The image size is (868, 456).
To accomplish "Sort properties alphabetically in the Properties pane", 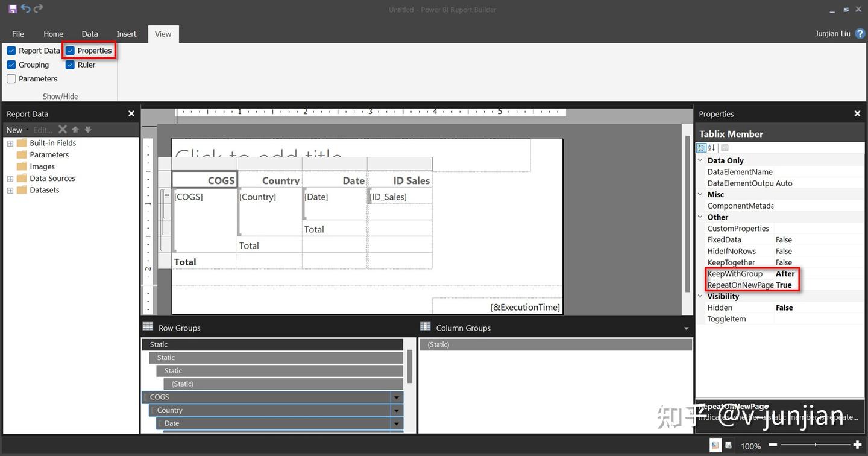I will coord(711,148).
